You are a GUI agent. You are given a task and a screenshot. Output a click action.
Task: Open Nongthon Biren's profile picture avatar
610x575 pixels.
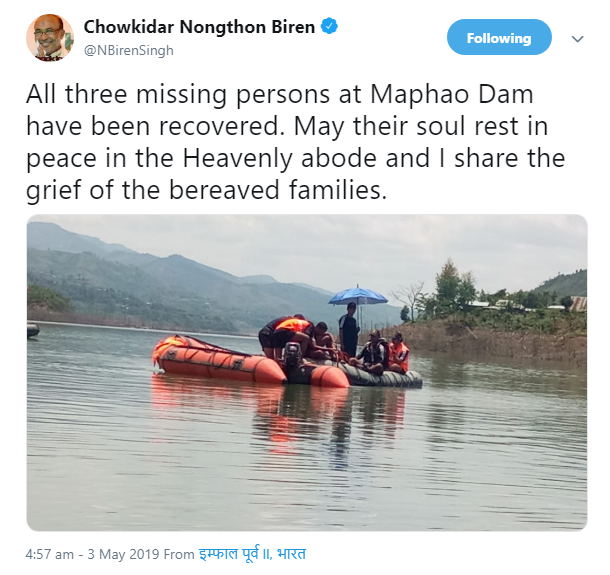point(50,38)
